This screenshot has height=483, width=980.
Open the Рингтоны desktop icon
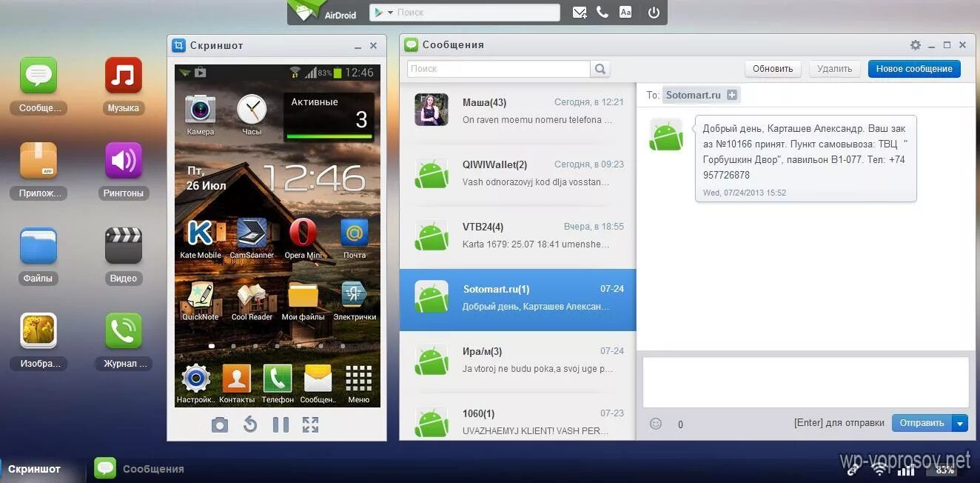pos(123,161)
